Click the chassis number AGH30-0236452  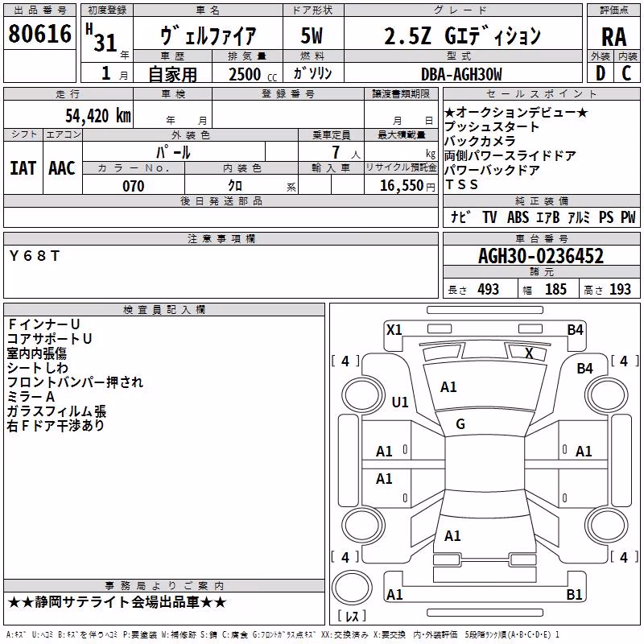click(x=541, y=256)
